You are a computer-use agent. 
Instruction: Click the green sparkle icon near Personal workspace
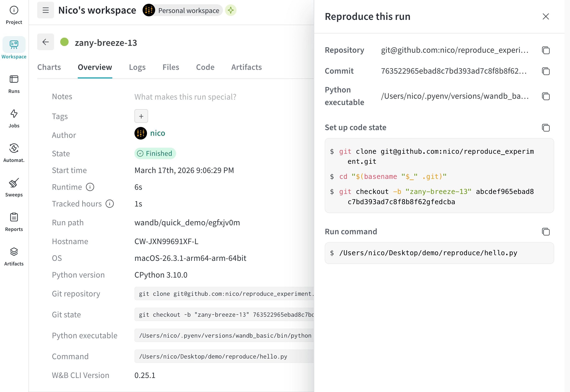231,10
